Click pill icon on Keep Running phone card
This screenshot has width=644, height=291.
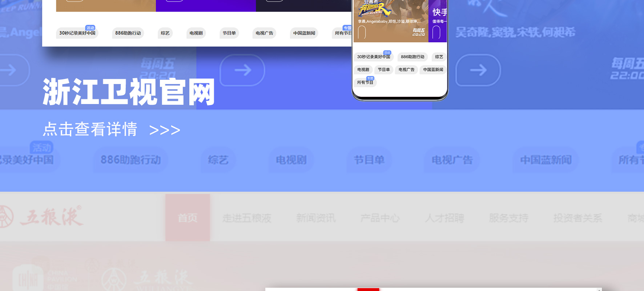[362, 32]
